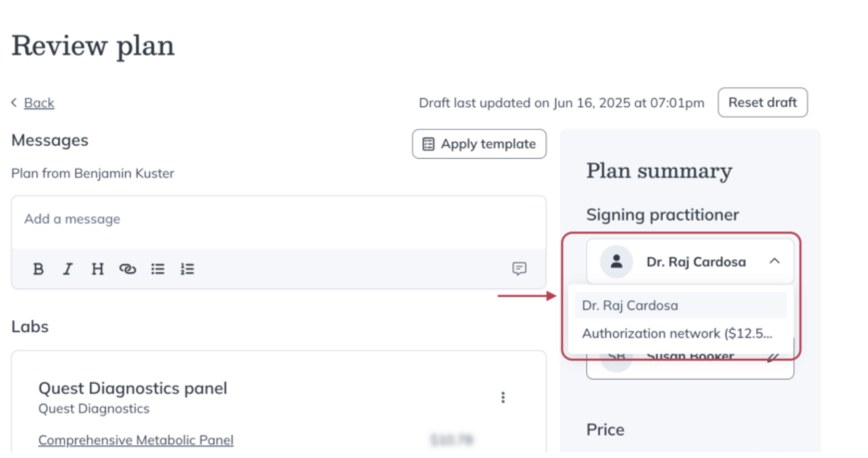Open the Apply template dialog
Screen dimensions: 868x458
click(x=479, y=144)
